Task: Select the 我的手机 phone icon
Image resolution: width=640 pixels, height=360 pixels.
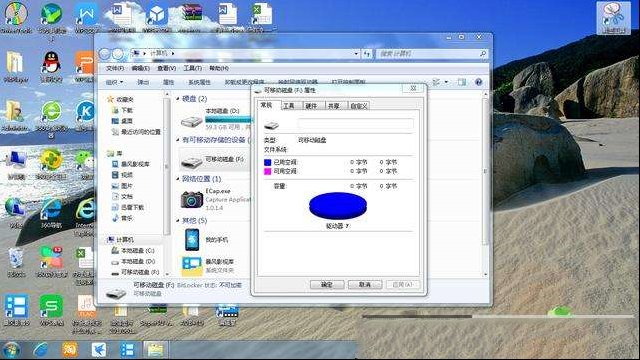Action: pyautogui.click(x=192, y=240)
